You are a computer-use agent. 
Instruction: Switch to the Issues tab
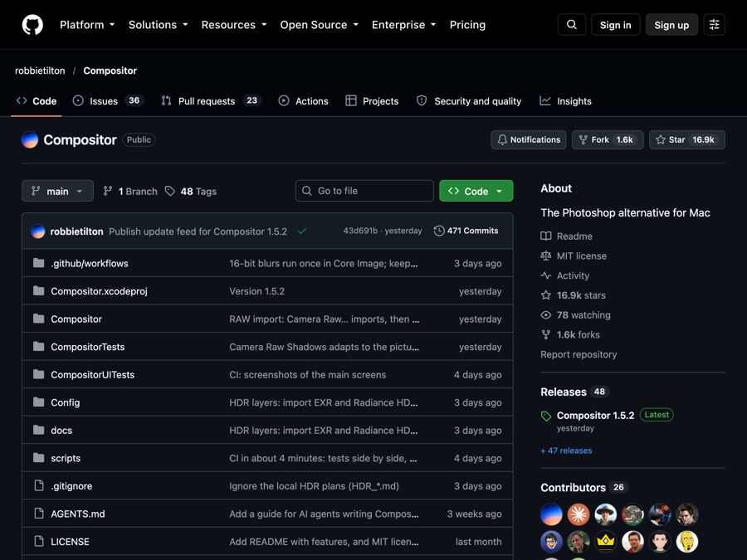point(107,101)
